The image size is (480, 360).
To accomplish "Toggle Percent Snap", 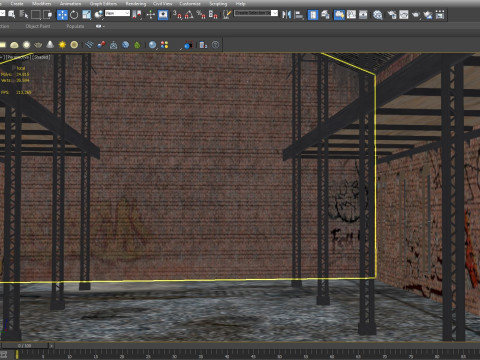I will point(201,15).
